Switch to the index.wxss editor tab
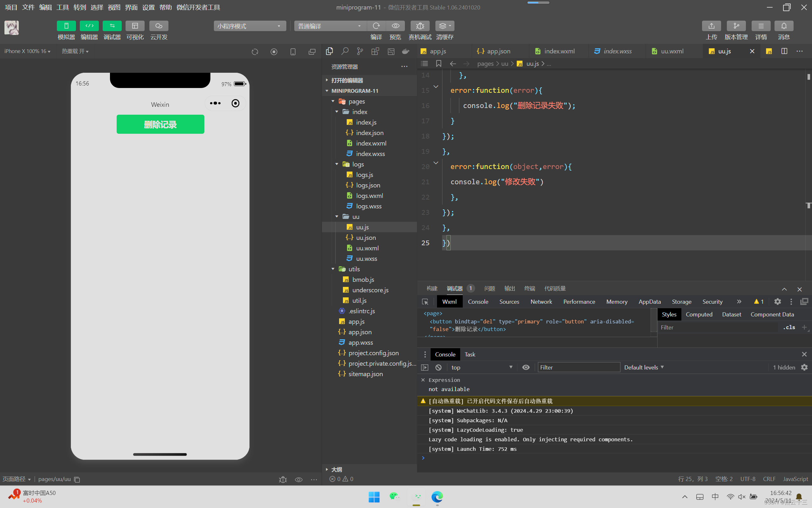 click(617, 51)
